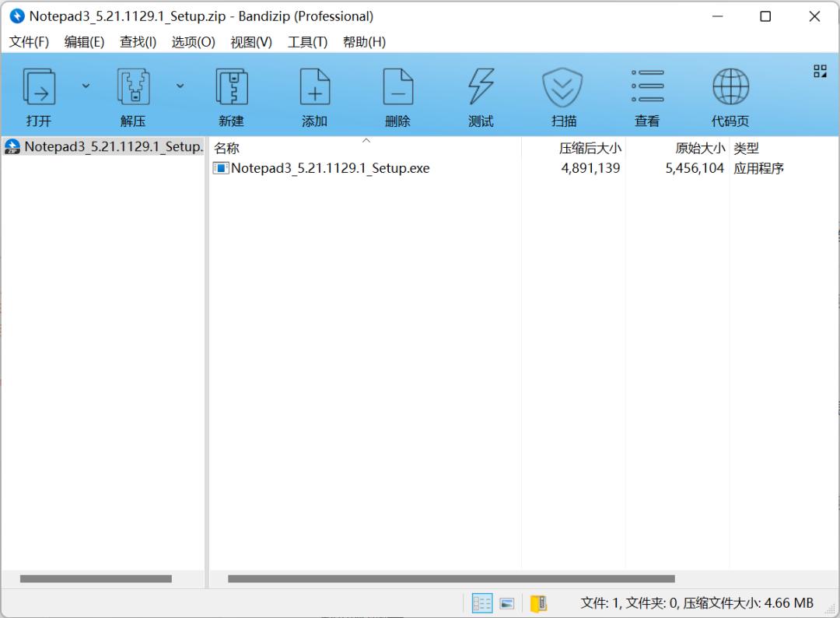
Task: Sort by the 名称 column header
Action: tap(227, 148)
